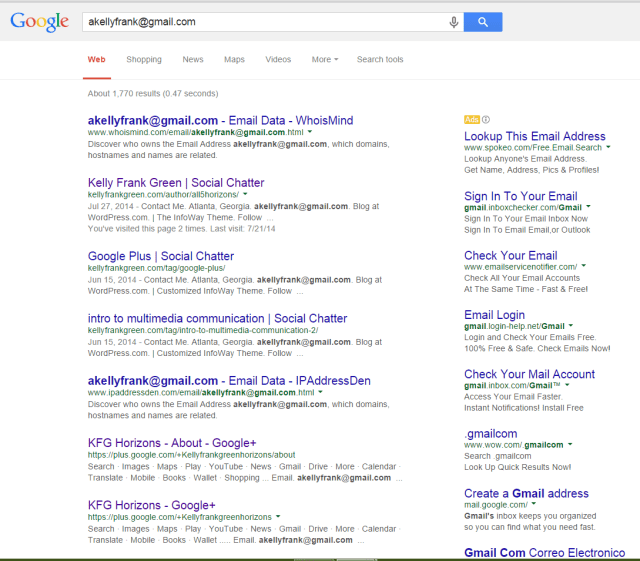Click the 'About 1,770 results' count text

pyautogui.click(x=153, y=94)
